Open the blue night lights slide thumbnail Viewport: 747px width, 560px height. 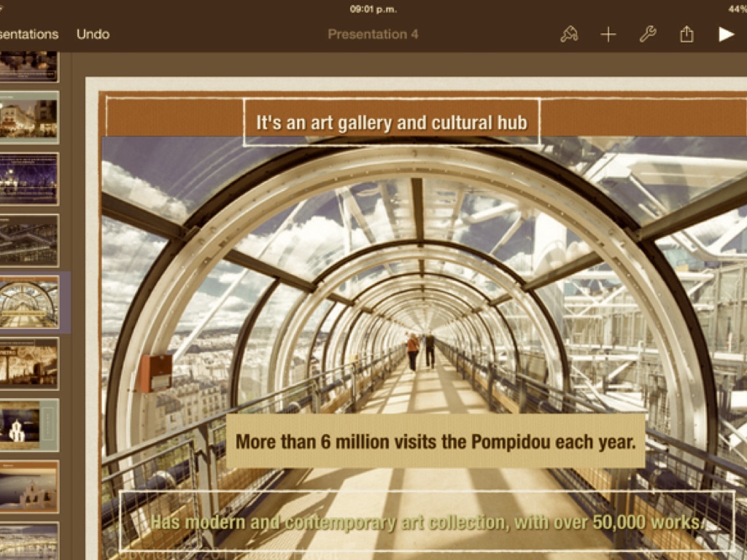point(29,179)
